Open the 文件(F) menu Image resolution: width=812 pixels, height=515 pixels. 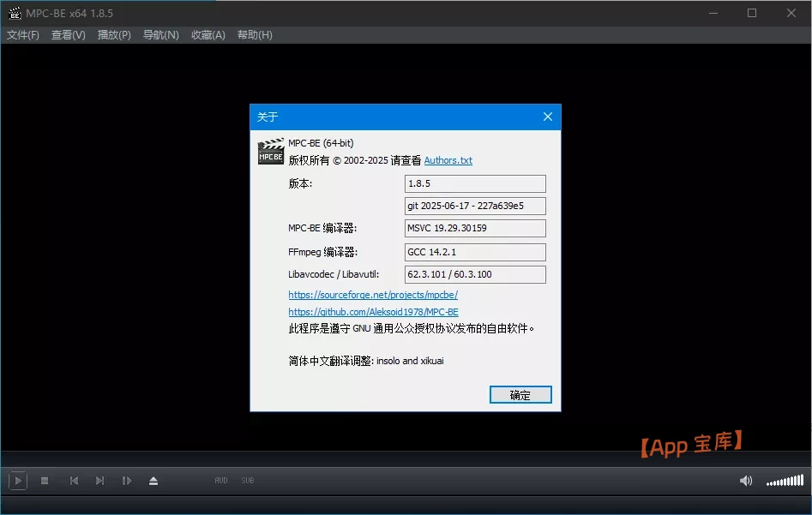tap(22, 35)
